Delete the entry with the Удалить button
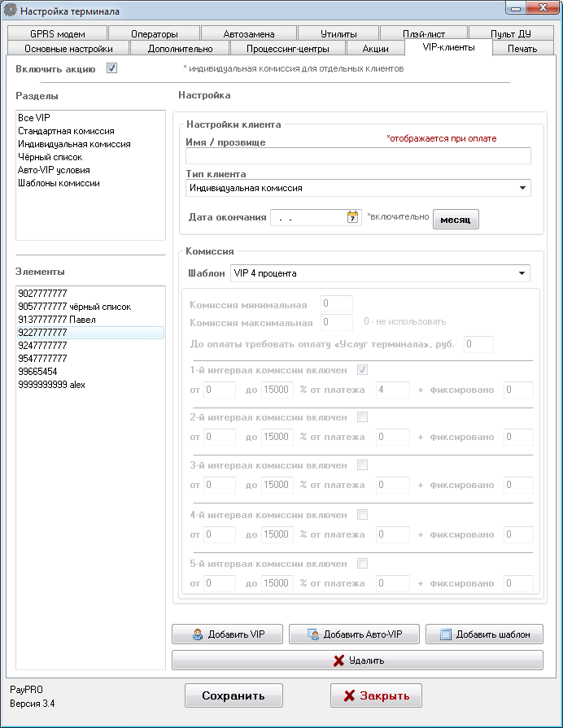 tap(357, 660)
